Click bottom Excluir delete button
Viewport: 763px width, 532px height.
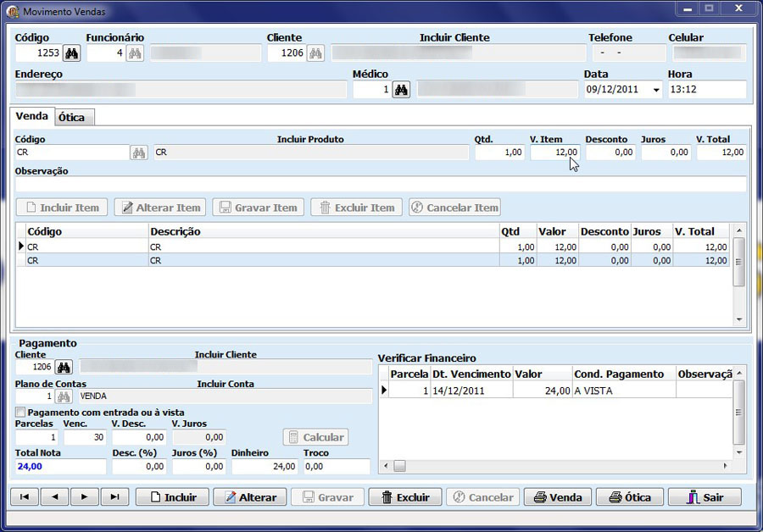(405, 497)
